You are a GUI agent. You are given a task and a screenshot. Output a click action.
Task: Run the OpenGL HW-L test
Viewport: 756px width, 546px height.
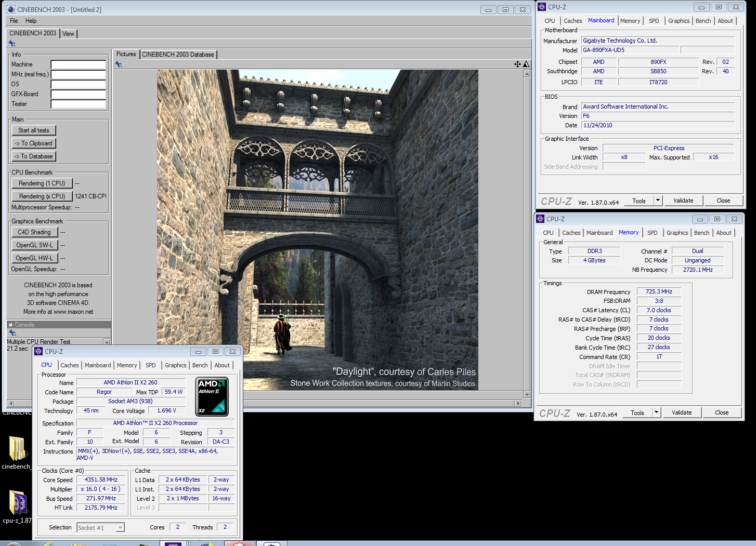pos(34,258)
